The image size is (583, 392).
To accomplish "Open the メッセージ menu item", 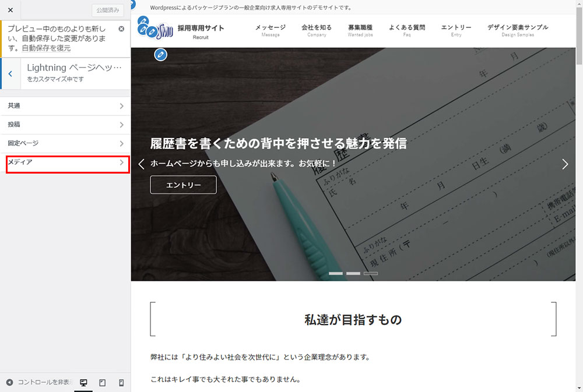I will point(271,30).
